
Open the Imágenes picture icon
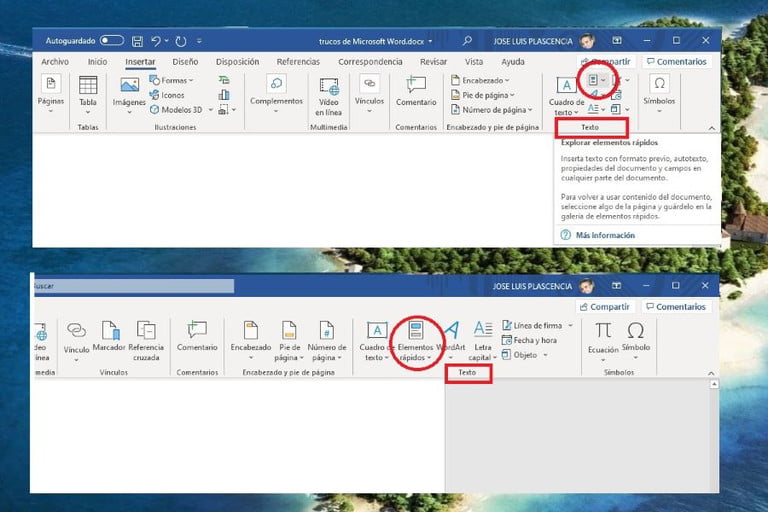coord(128,86)
